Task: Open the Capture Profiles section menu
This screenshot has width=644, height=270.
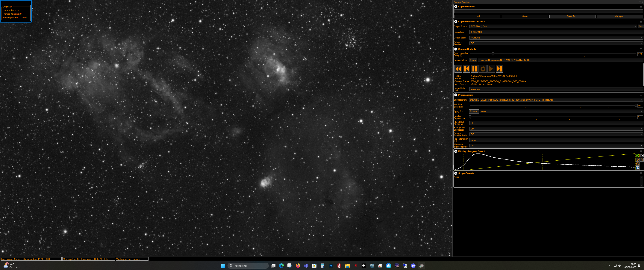Action: tap(641, 7)
